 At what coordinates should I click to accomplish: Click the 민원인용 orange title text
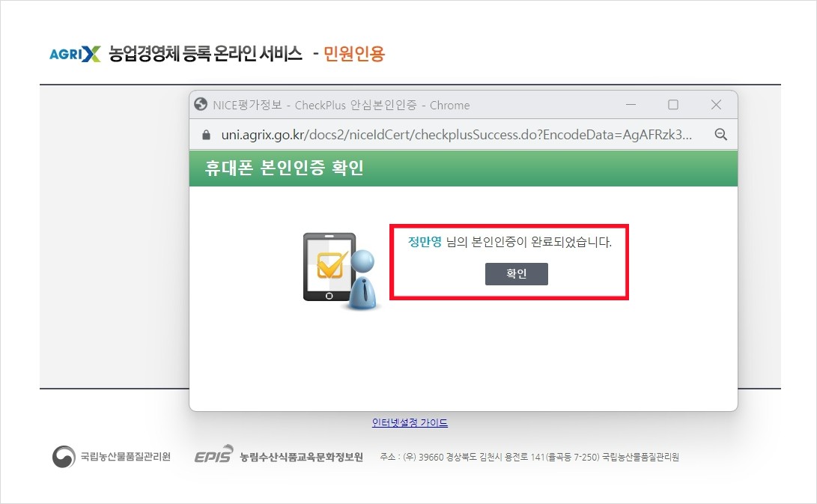point(354,54)
